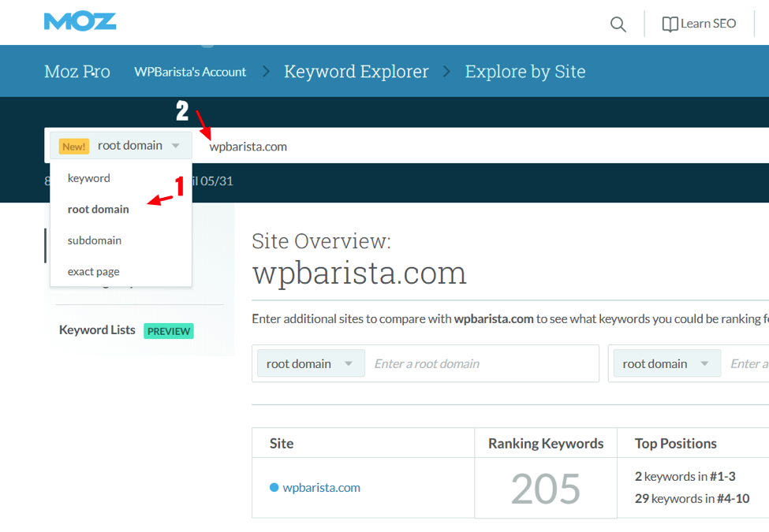769x532 pixels.
Task: Click the PREVIEW badge next to Keyword Lists
Action: (169, 331)
